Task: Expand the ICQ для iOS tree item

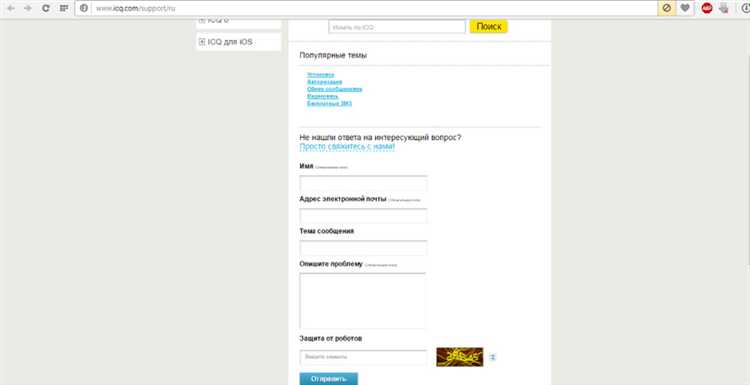Action: 202,42
